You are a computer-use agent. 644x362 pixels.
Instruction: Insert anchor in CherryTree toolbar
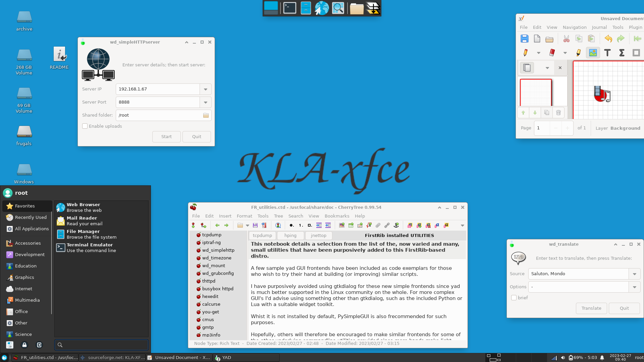396,225
